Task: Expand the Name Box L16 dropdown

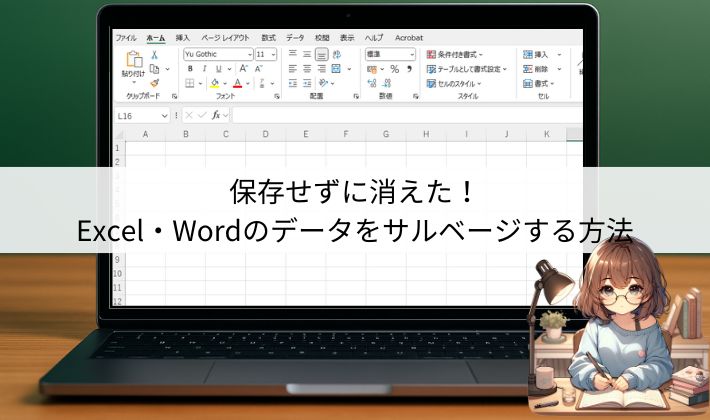Action: tap(164, 116)
